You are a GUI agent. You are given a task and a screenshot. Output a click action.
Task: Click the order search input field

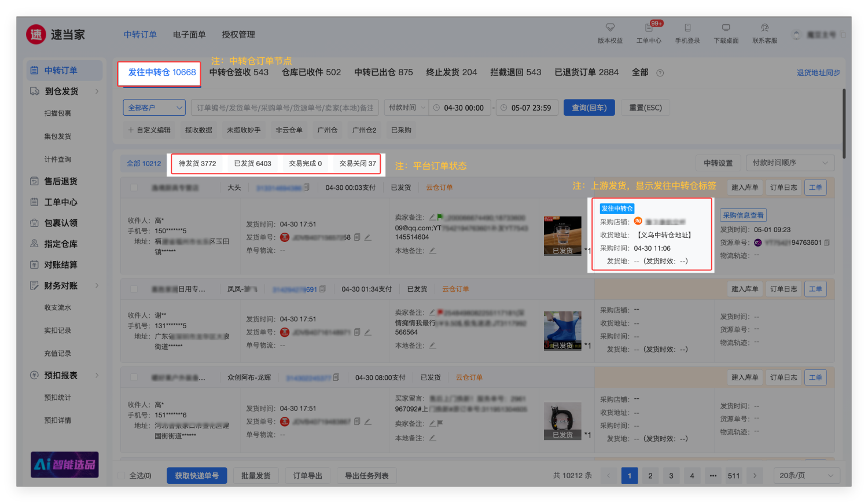285,108
